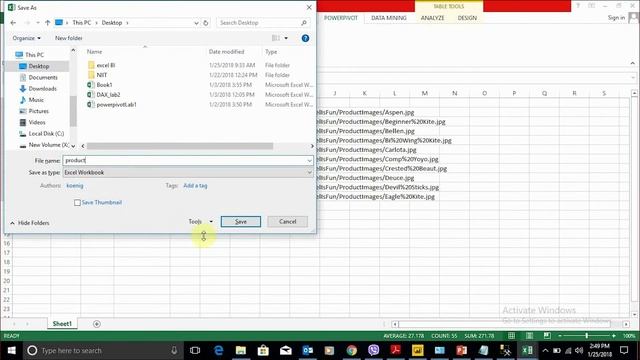Open the Organize dropdown menu
640x360 pixels.
pos(27,38)
